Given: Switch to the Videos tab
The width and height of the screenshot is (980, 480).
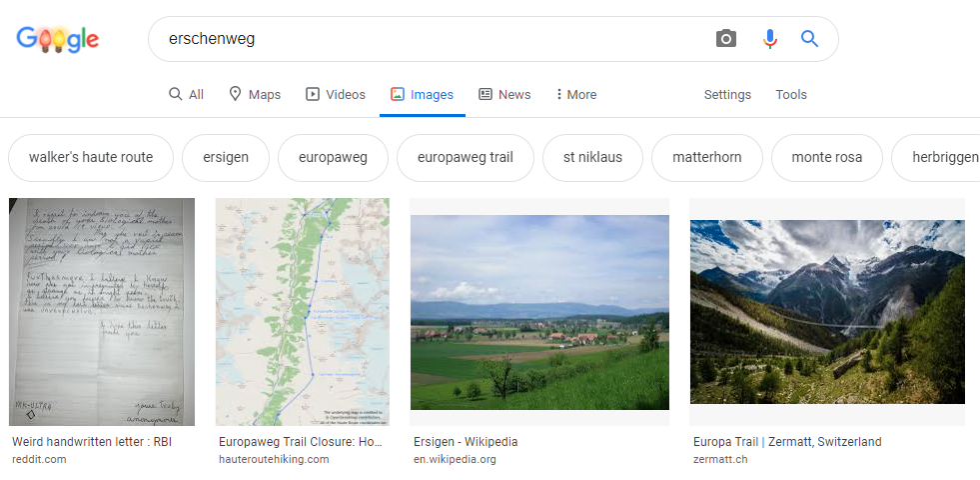Looking at the screenshot, I should pos(336,95).
